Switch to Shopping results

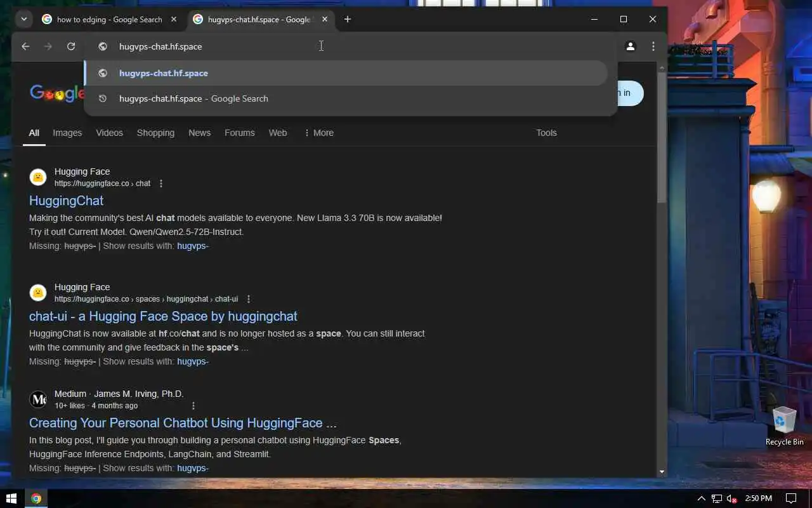pyautogui.click(x=155, y=133)
